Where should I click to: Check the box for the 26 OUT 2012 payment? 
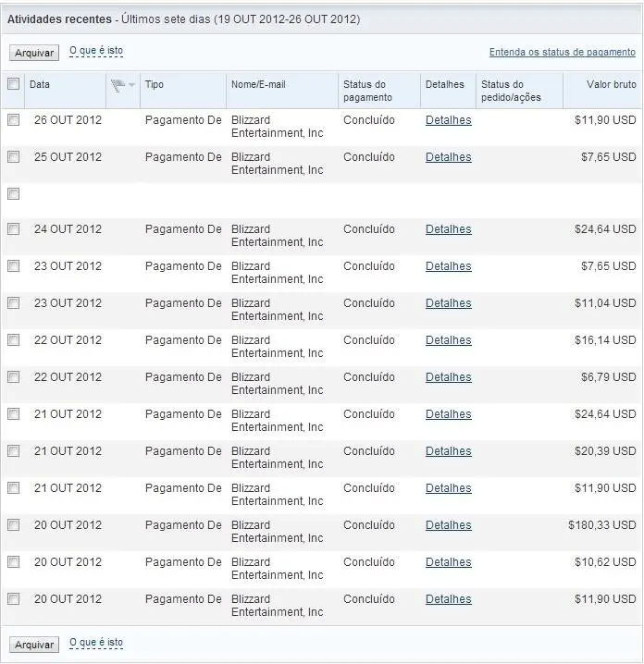(13, 120)
